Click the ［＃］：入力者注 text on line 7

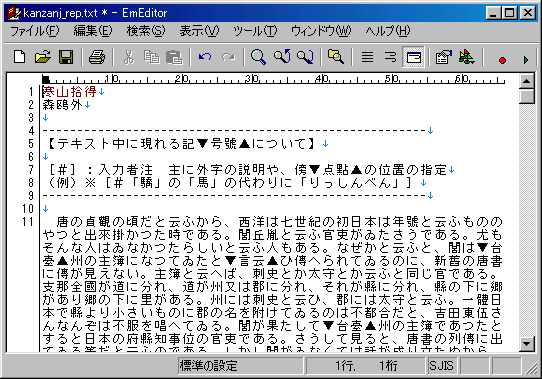[x=100, y=170]
